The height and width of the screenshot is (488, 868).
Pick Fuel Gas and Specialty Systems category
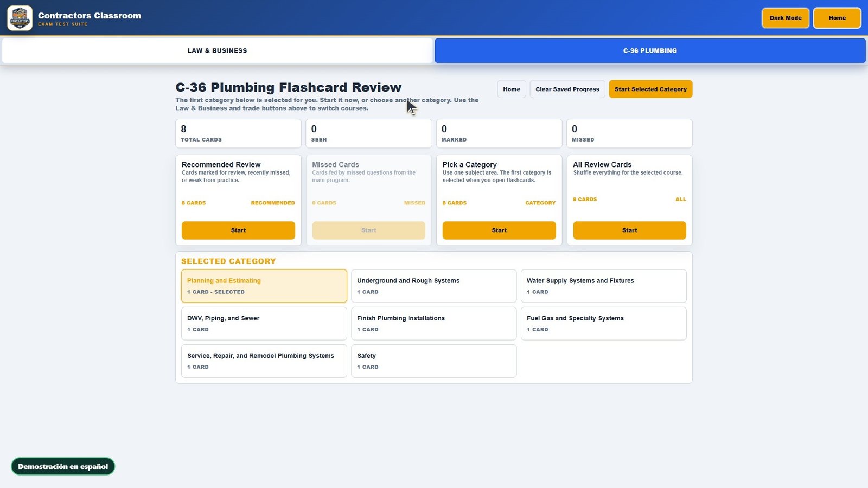[x=603, y=324]
